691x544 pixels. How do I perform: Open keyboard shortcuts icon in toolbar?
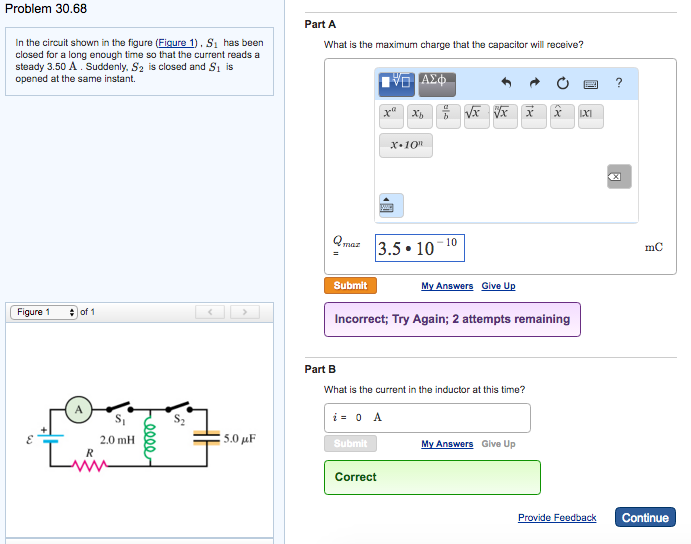click(591, 84)
